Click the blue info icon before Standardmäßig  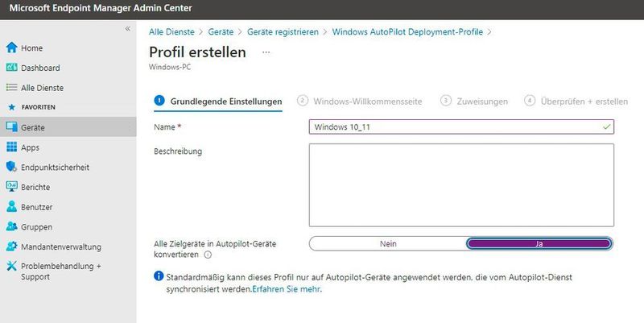159,276
